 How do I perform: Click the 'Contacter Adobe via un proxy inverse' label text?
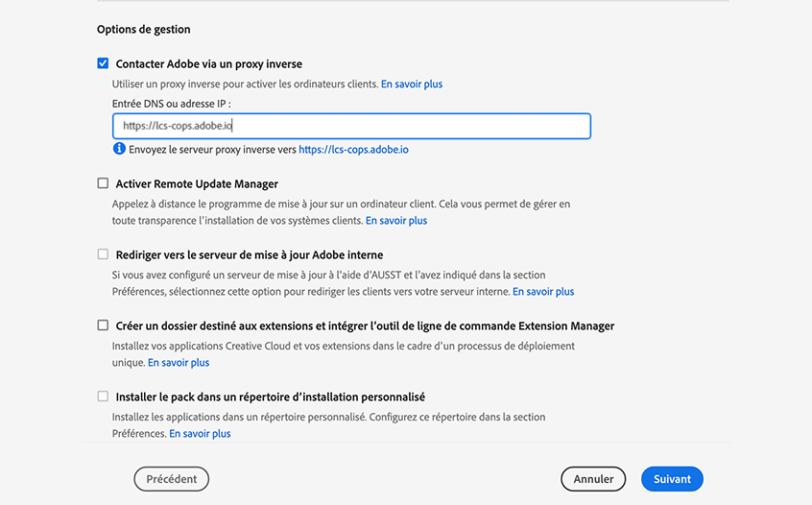pos(209,64)
